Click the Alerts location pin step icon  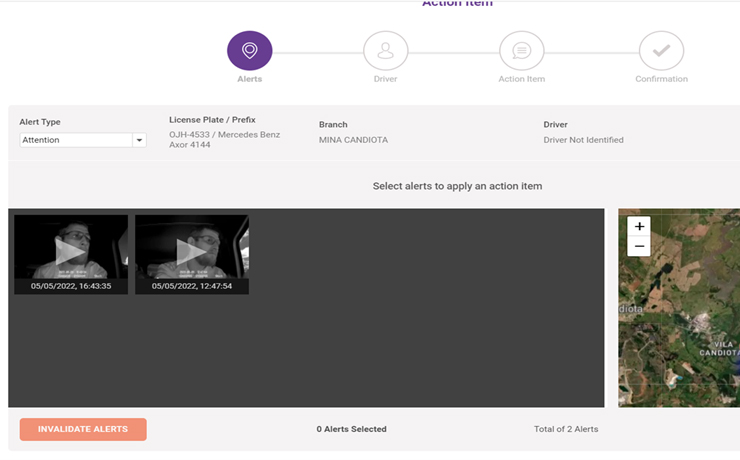click(x=249, y=51)
